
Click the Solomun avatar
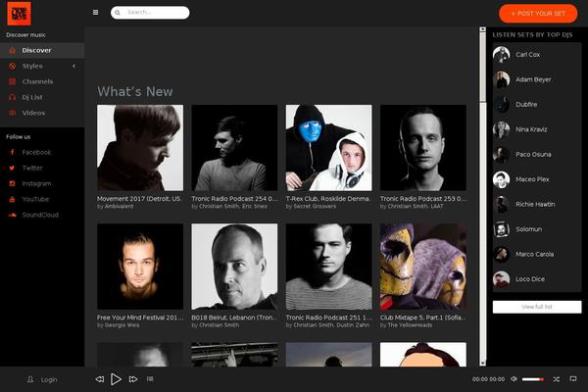[502, 229]
